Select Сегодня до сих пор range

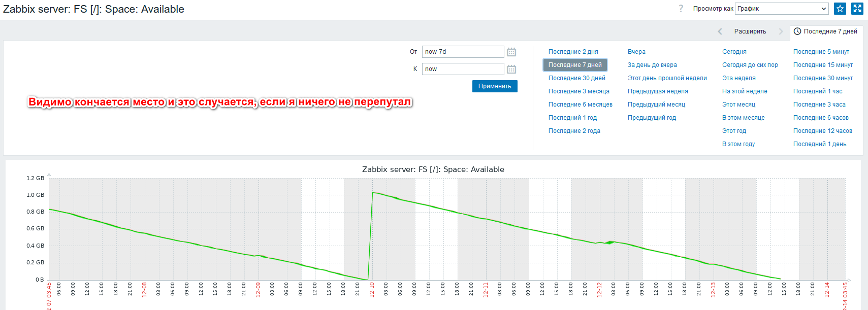750,65
